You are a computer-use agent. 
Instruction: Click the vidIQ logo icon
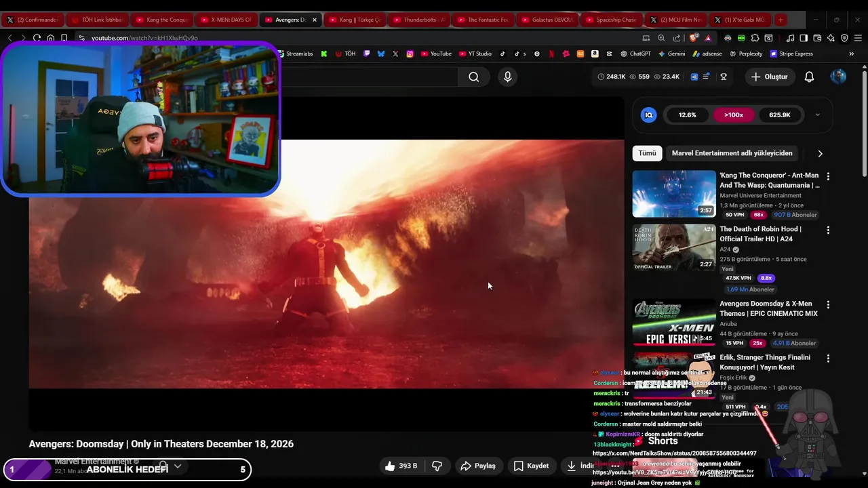pyautogui.click(x=648, y=115)
